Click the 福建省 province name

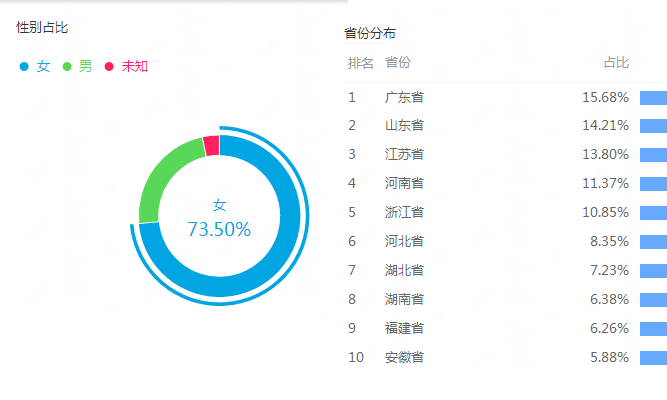[x=404, y=328]
